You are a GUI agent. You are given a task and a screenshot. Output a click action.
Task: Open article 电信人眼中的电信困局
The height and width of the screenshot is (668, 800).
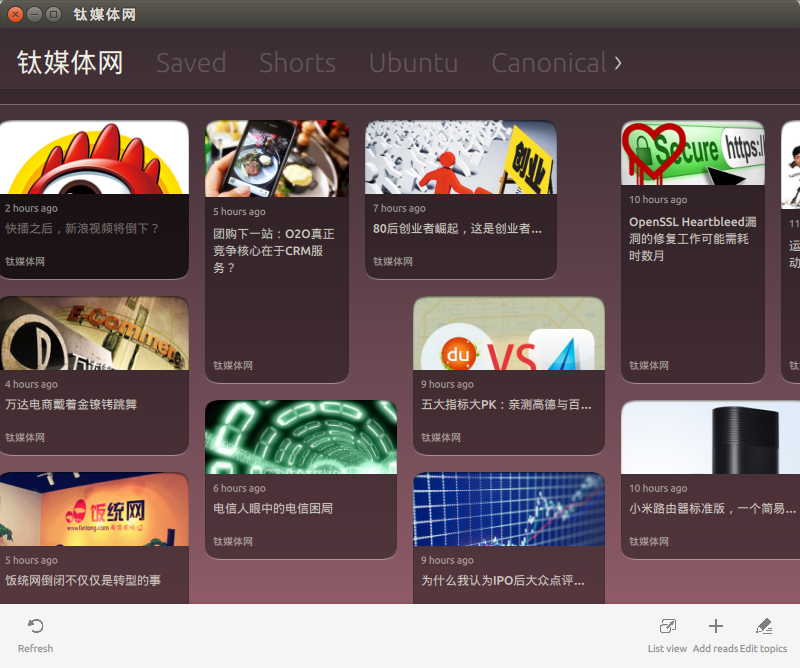tap(273, 508)
